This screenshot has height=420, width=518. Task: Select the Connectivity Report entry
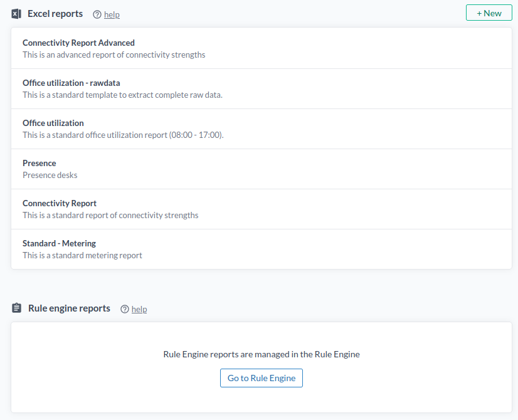click(x=60, y=203)
